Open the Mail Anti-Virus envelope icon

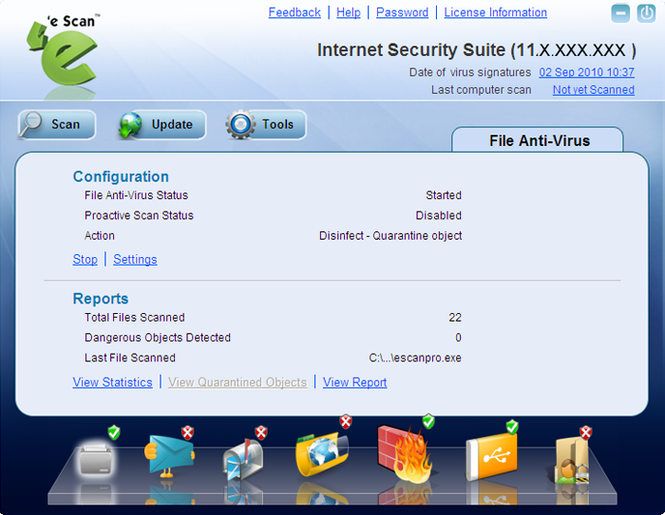[169, 456]
